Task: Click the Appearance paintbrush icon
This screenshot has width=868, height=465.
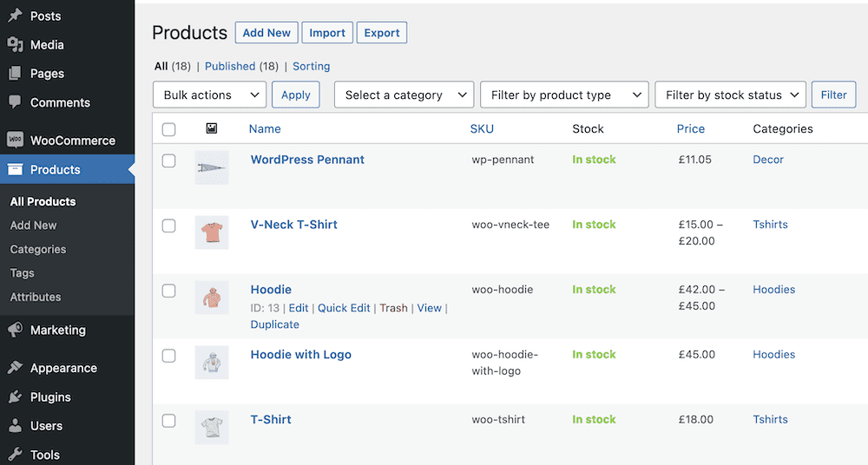Action: [x=15, y=368]
